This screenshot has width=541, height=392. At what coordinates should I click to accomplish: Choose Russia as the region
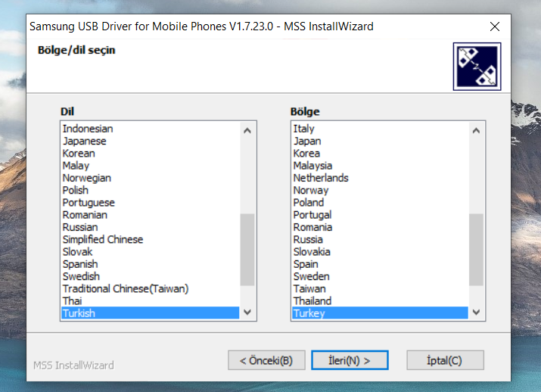click(381, 239)
